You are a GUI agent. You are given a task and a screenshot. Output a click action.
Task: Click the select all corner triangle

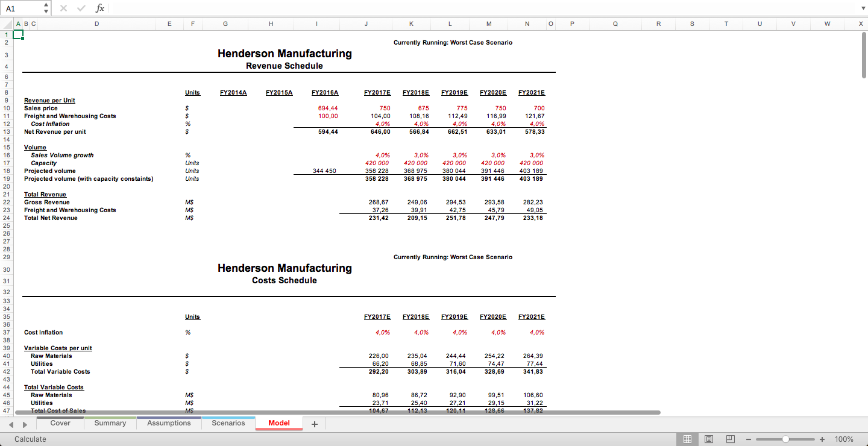(x=7, y=24)
